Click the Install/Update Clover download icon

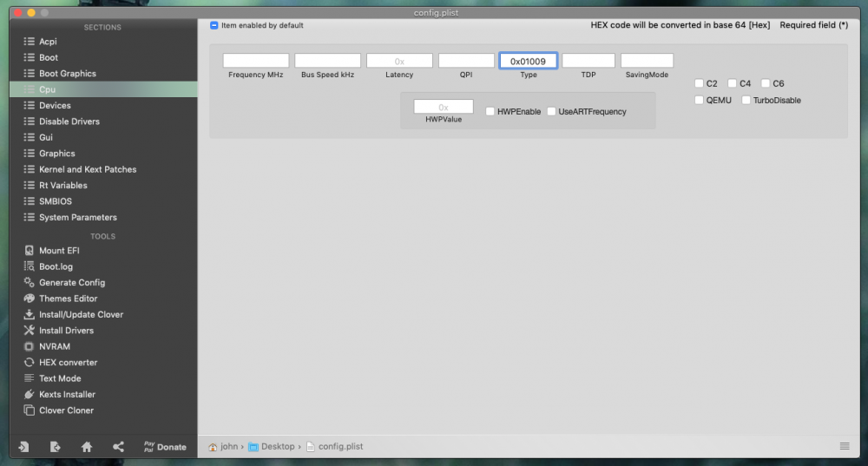[x=29, y=314]
